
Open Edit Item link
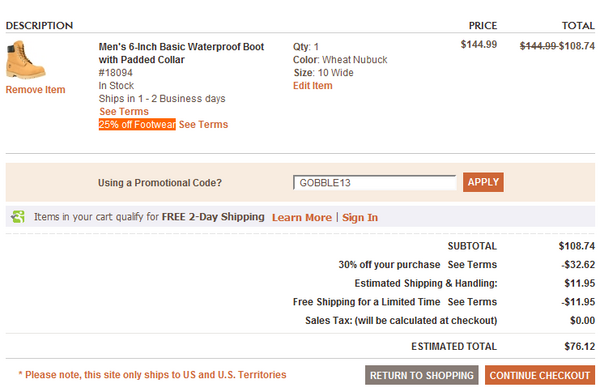pyautogui.click(x=313, y=86)
